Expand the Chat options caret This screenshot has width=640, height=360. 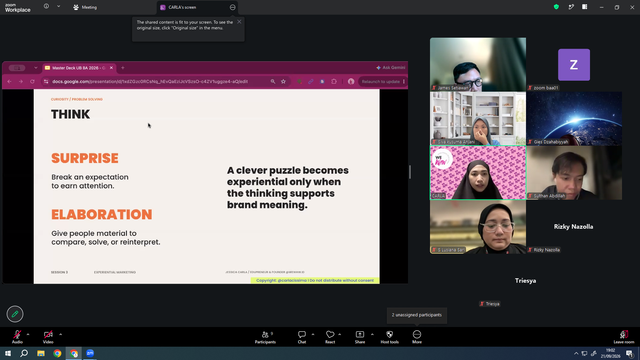(x=313, y=334)
